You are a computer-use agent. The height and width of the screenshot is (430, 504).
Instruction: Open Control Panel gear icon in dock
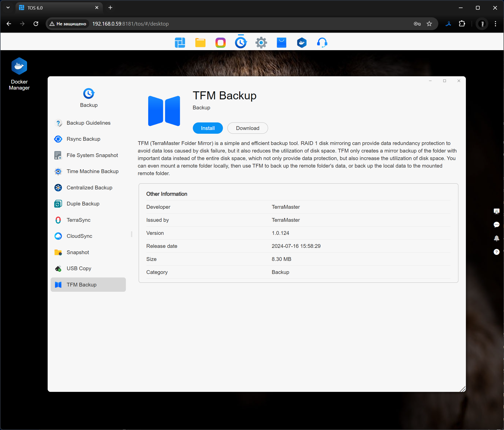tap(261, 43)
